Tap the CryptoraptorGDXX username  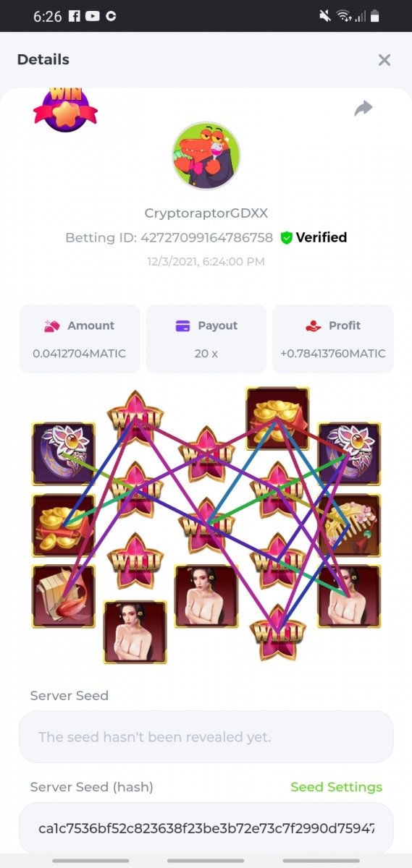206,213
